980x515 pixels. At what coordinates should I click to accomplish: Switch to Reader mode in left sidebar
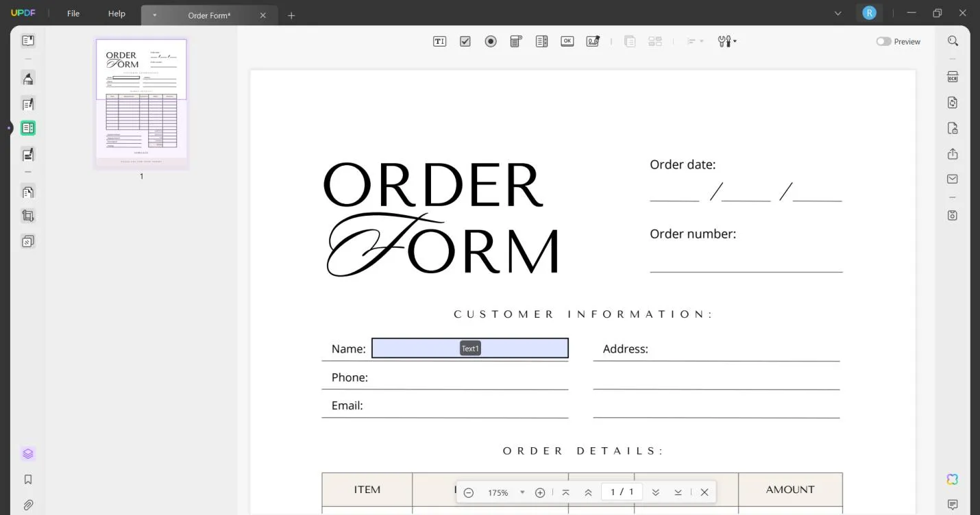click(28, 41)
